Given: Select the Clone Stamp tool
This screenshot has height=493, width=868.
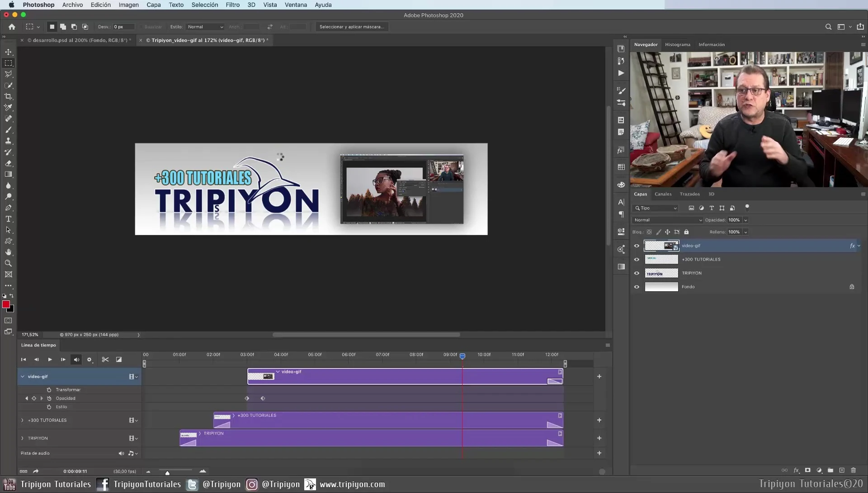Looking at the screenshot, I should 9,141.
